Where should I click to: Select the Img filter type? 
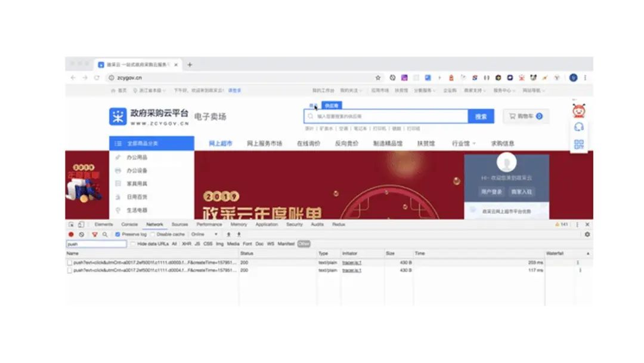pos(219,244)
